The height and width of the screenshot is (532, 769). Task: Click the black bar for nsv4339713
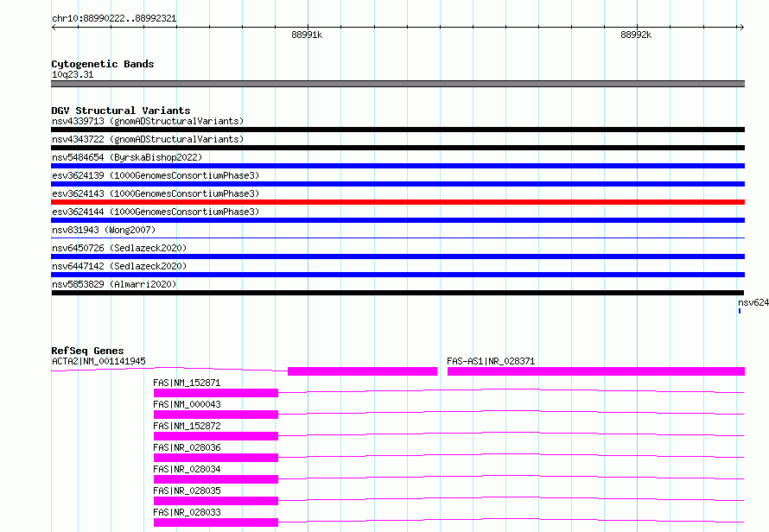click(x=397, y=130)
